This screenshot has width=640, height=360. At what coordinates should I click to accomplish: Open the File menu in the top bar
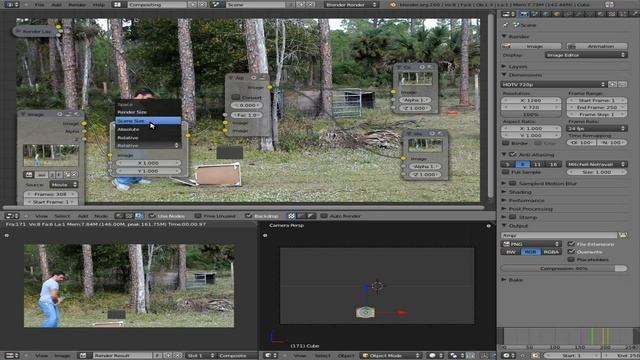[x=40, y=4]
